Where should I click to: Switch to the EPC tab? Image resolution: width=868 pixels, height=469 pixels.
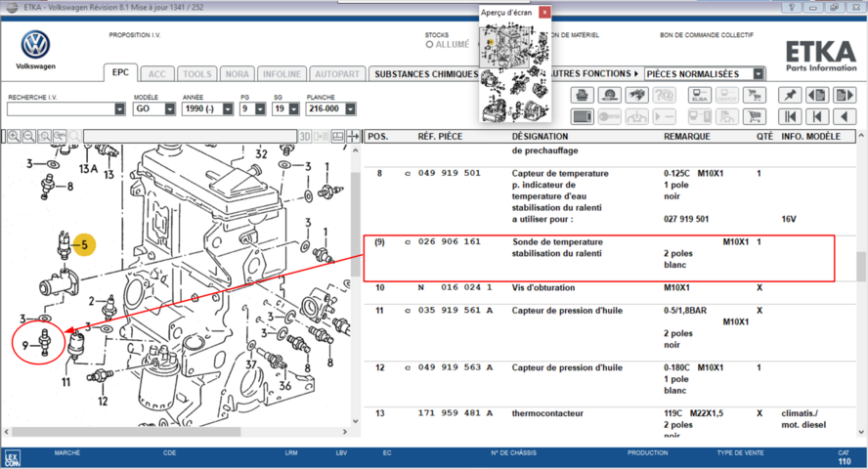(x=120, y=72)
